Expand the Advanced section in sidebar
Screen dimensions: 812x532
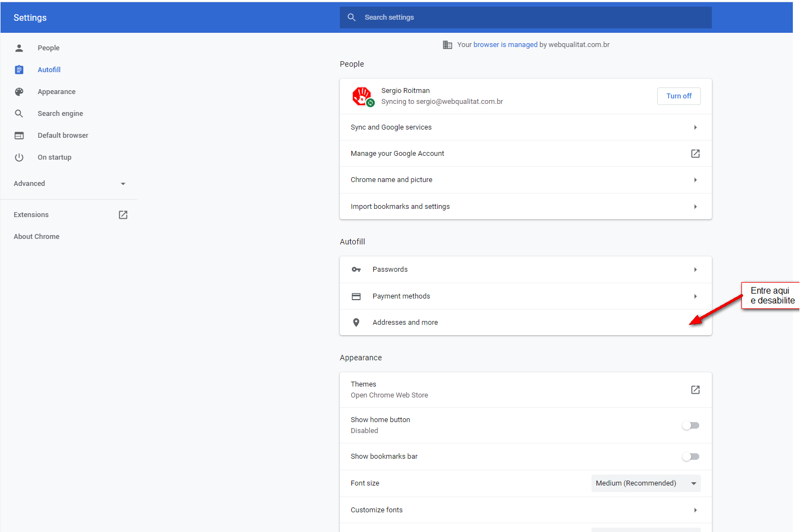[x=69, y=184]
